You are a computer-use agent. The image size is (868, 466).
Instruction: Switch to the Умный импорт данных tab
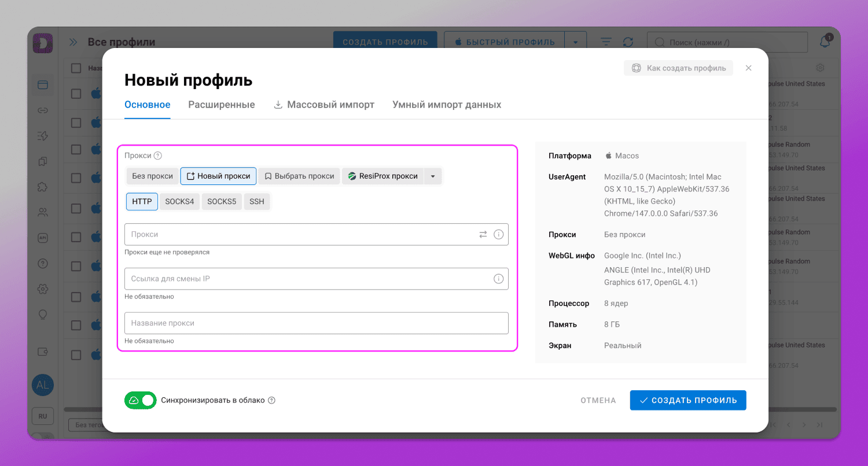(447, 105)
